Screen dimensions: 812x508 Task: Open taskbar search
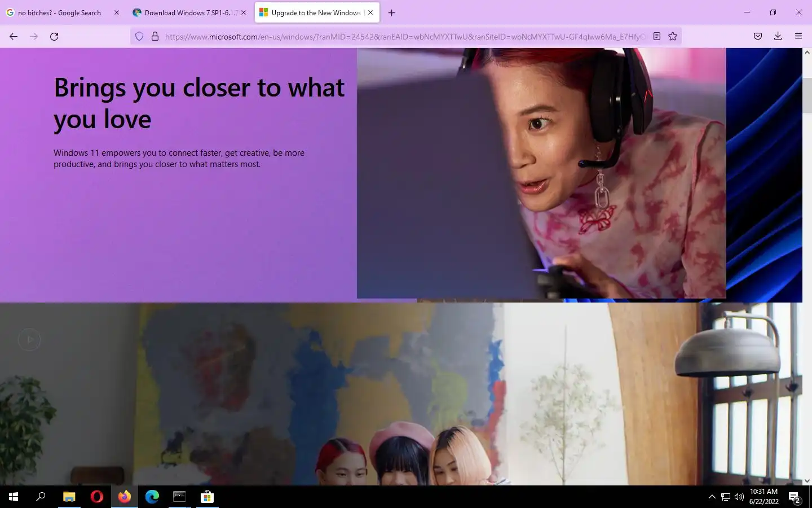point(41,497)
